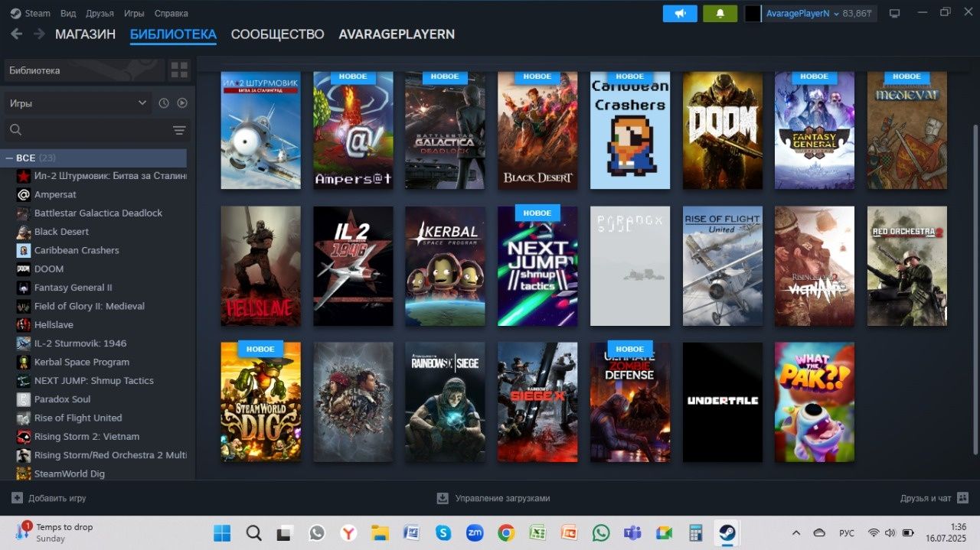
Task: Click the Ampersat icon in the game list
Action: pos(23,195)
